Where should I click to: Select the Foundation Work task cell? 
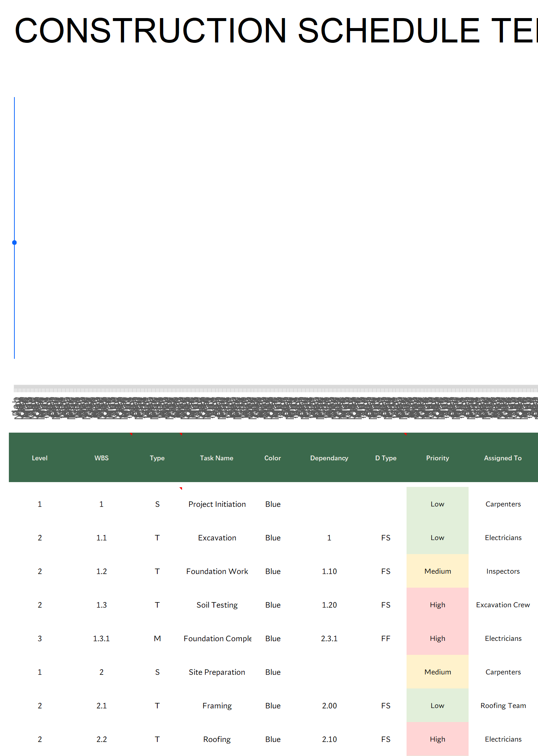[x=217, y=571]
